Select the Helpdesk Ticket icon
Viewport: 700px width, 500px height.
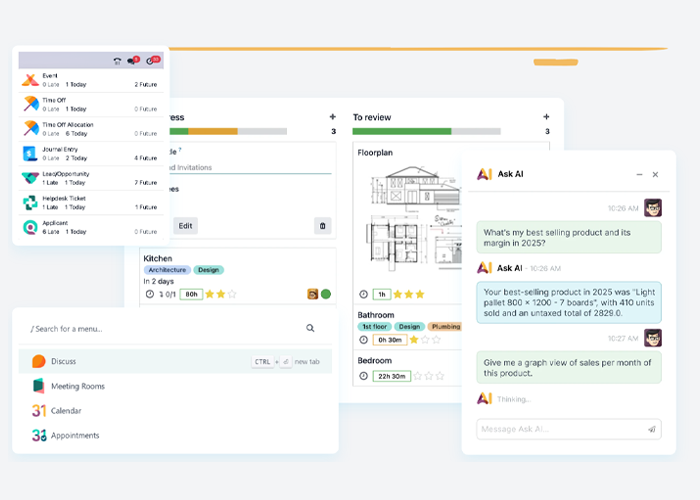(x=30, y=203)
